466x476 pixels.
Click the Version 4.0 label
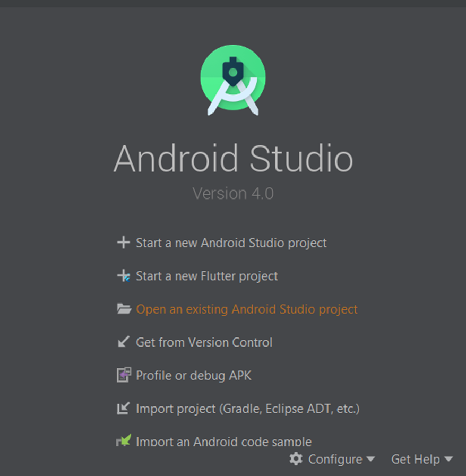tap(233, 193)
